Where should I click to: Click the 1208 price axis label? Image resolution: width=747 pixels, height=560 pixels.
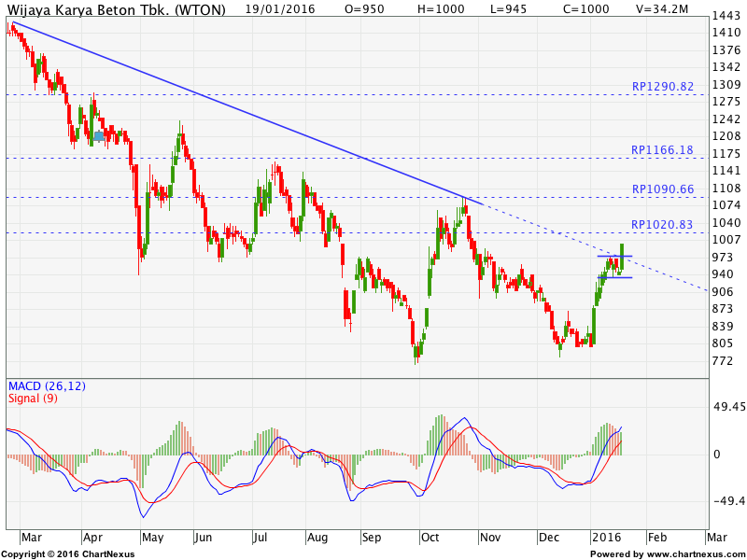(x=726, y=136)
